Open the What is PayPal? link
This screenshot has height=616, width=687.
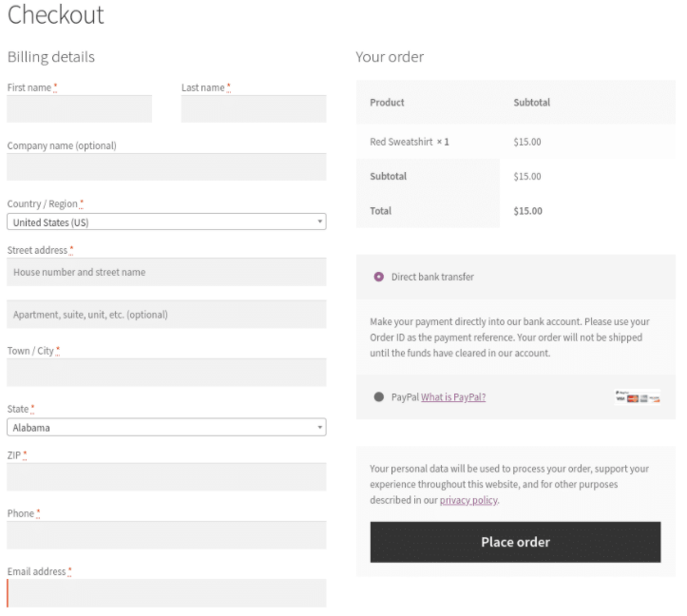click(453, 397)
